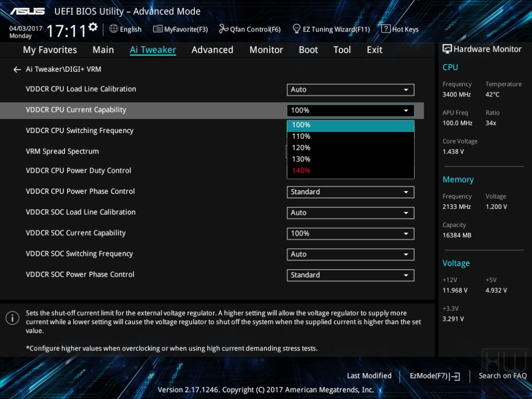Click the Hardware Monitor display icon
The height and width of the screenshot is (399, 532).
pyautogui.click(x=447, y=49)
